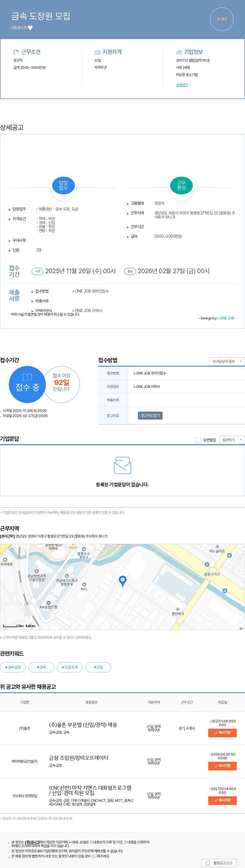Click the 시작 date badge
245x868 pixels.
click(x=37, y=271)
